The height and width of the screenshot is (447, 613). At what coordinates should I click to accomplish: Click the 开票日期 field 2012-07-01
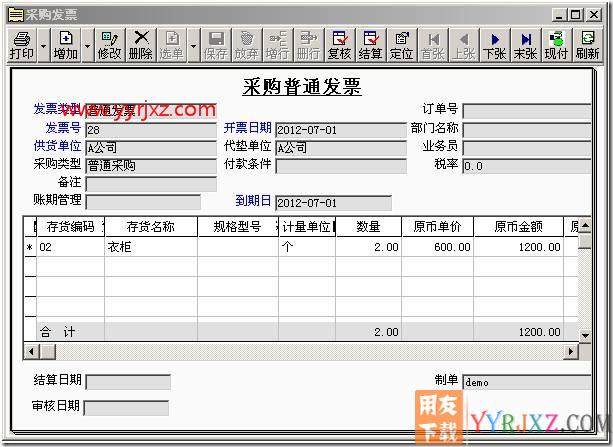pos(341,130)
